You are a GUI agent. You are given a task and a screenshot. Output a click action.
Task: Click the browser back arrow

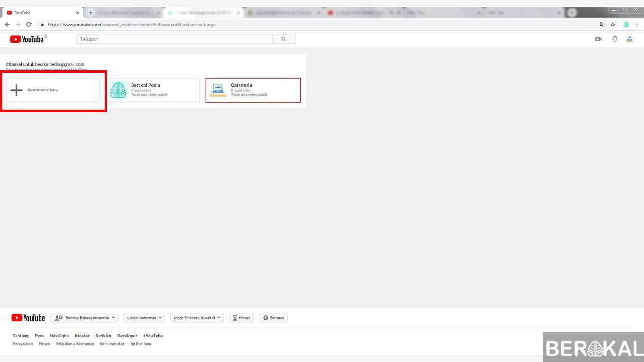(7, 24)
